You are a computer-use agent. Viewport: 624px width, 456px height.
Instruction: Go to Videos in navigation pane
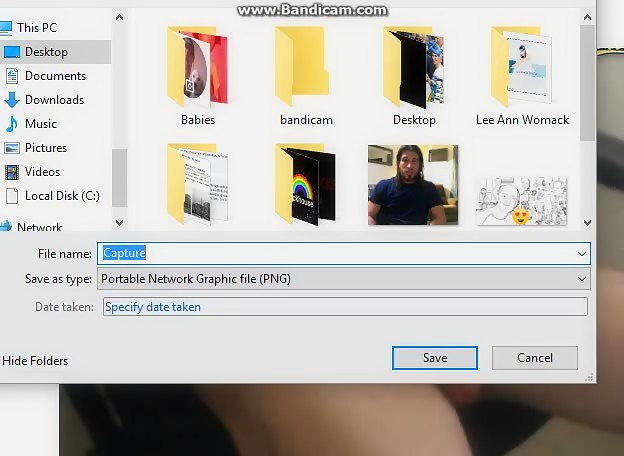tap(42, 172)
